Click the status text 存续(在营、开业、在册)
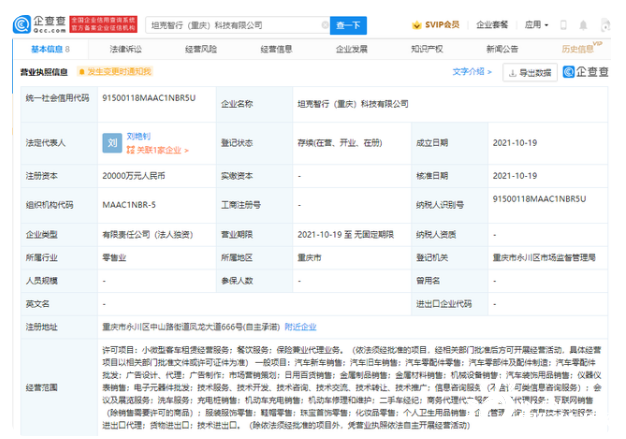The width and height of the screenshot is (626, 439). (340, 143)
